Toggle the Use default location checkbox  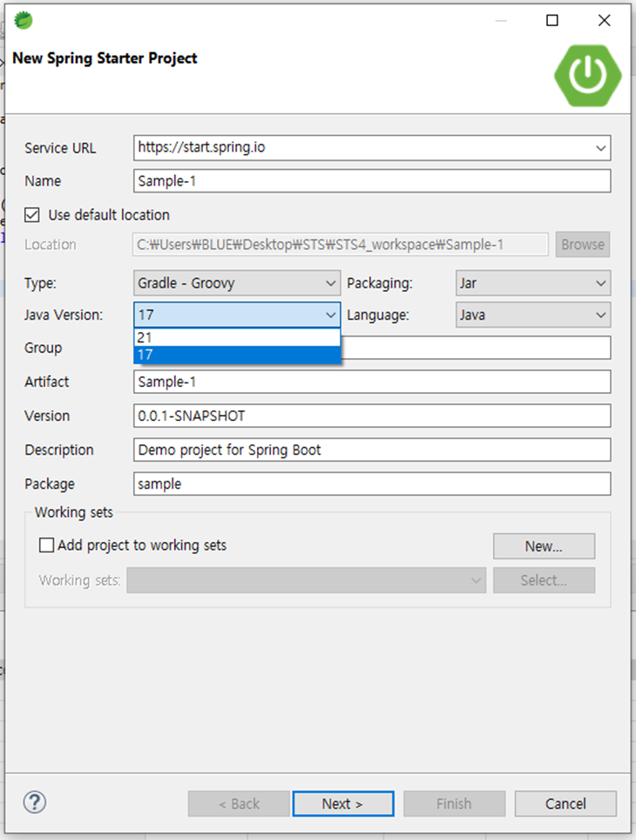(32, 215)
